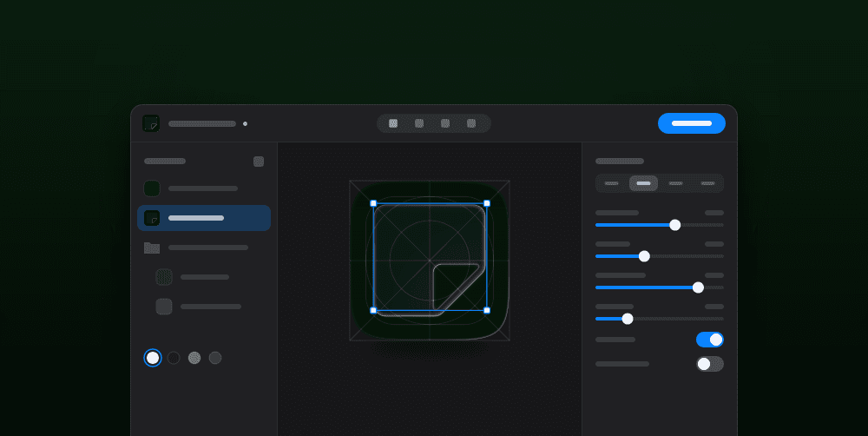Click the bottom-right selection handle on canvas

pyautogui.click(x=487, y=310)
